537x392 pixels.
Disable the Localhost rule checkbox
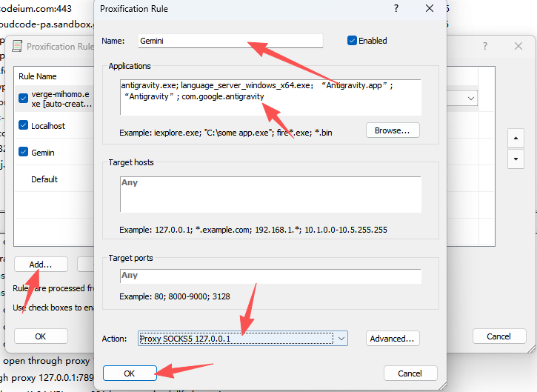[24, 126]
